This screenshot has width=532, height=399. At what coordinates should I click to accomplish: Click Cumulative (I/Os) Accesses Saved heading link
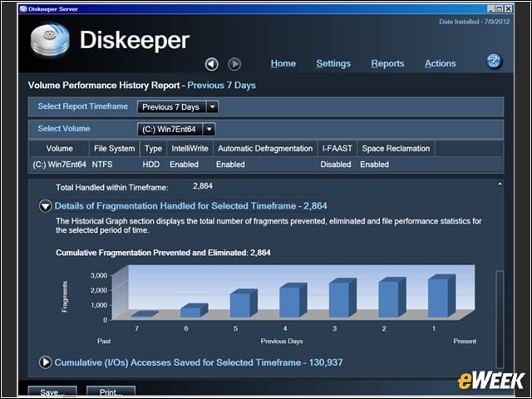[199, 362]
